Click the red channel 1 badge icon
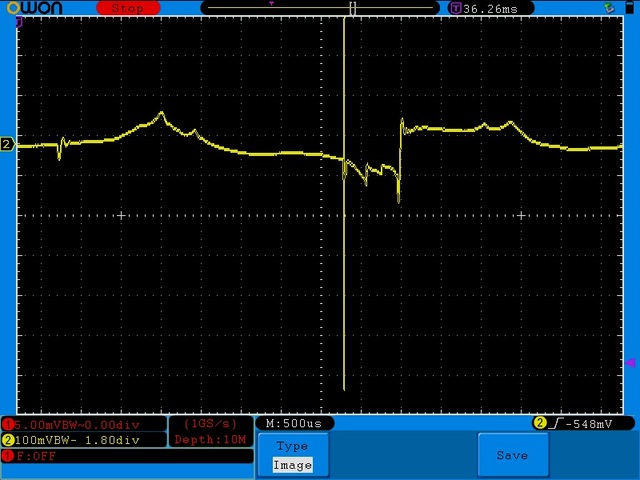640x480 pixels. 8,424
